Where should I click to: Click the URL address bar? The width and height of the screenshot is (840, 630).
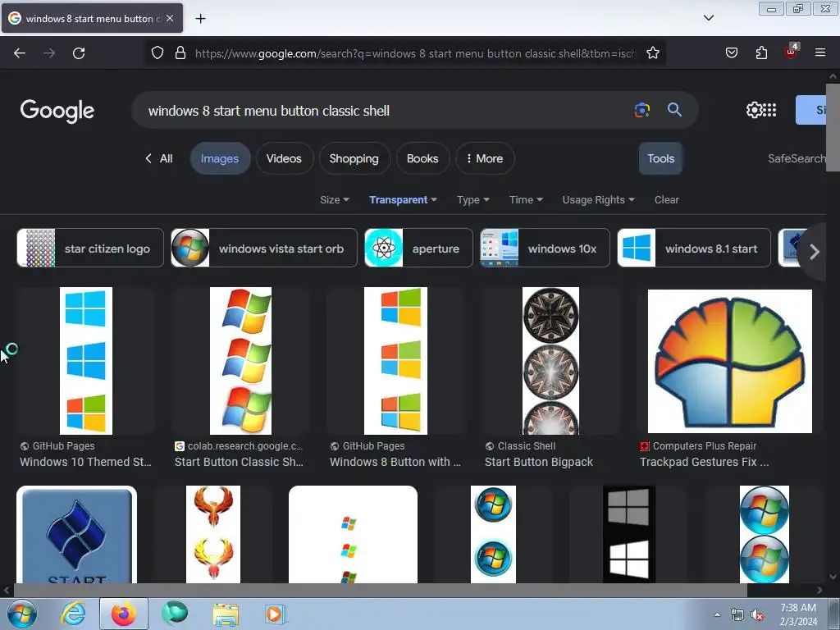pyautogui.click(x=415, y=53)
